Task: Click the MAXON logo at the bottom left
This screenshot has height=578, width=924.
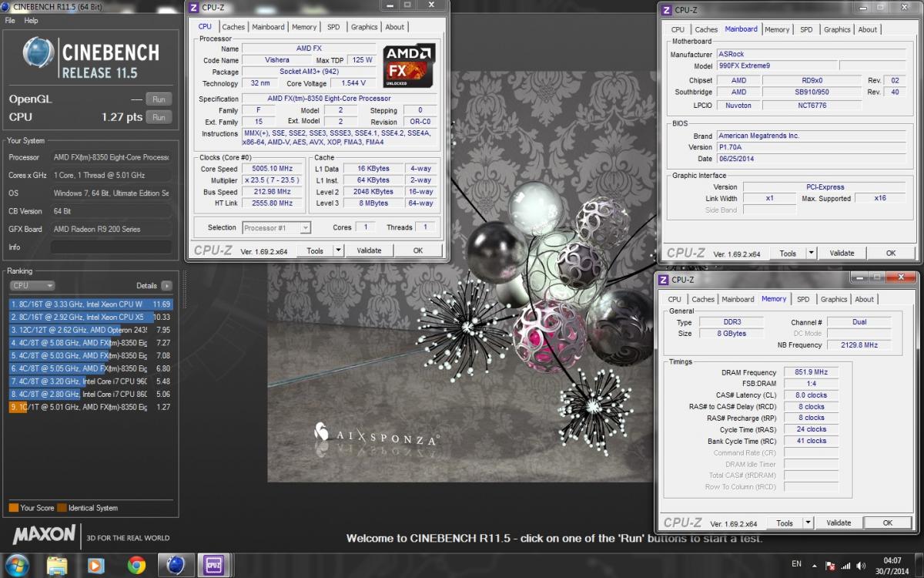Action: tap(44, 534)
